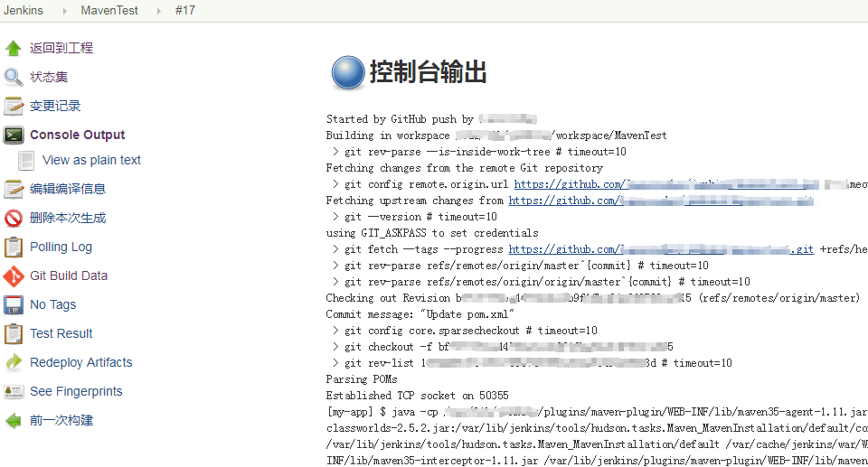868x467 pixels.
Task: Open the 状态集 status link
Action: pos(49,77)
